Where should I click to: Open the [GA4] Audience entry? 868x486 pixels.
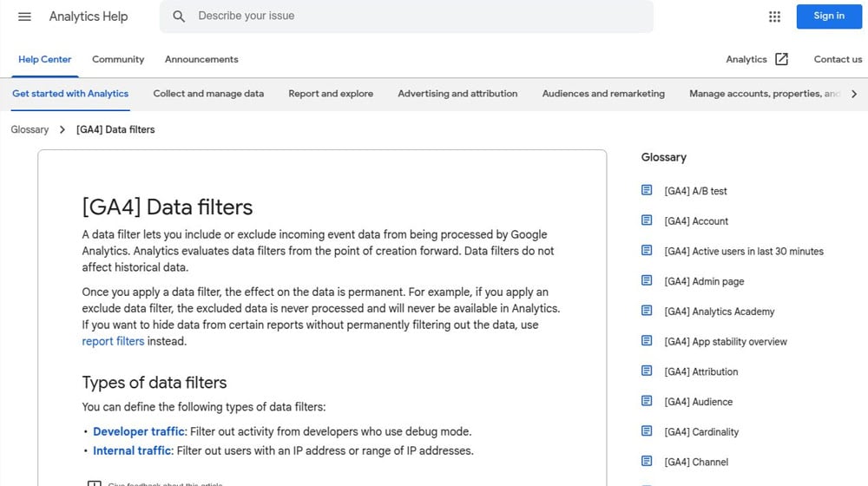(698, 402)
